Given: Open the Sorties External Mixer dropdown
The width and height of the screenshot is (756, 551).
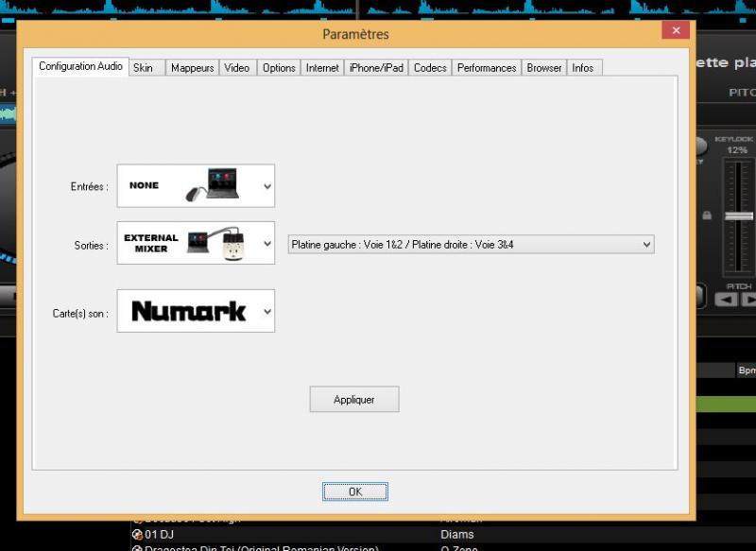Looking at the screenshot, I should pos(196,244).
